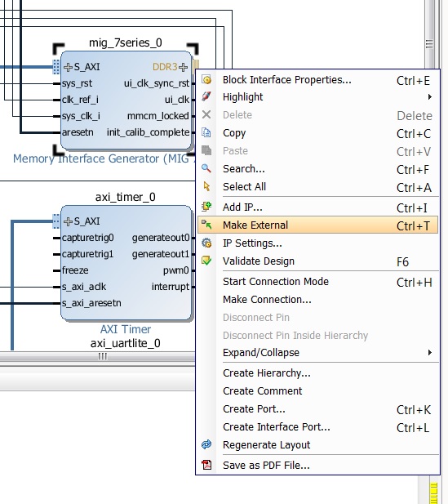448x504 pixels.
Task: Select Start Connection Mode entry
Action: pyautogui.click(x=318, y=282)
